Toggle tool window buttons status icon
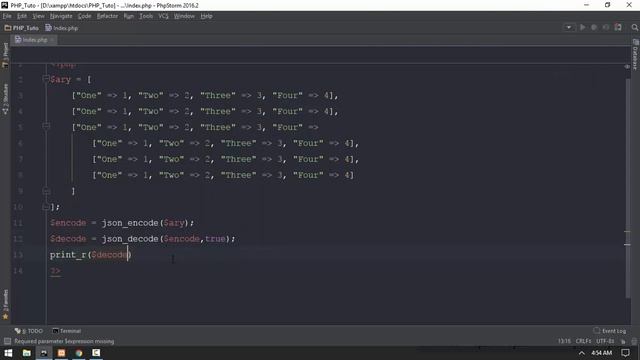The image size is (640, 360). point(7,341)
